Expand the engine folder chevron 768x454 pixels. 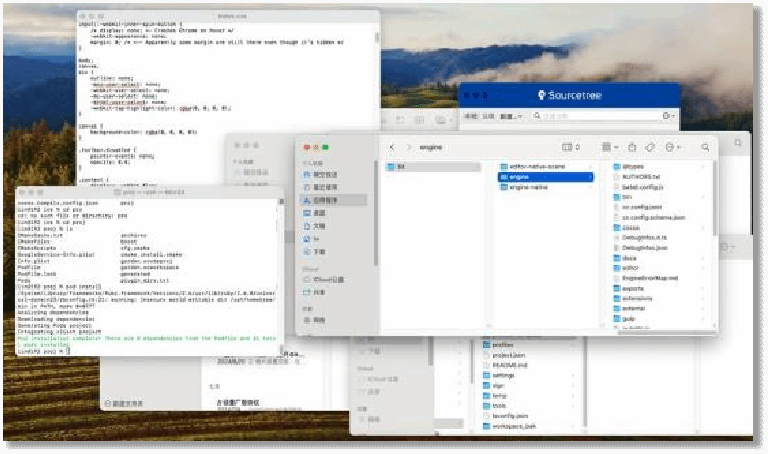point(591,177)
